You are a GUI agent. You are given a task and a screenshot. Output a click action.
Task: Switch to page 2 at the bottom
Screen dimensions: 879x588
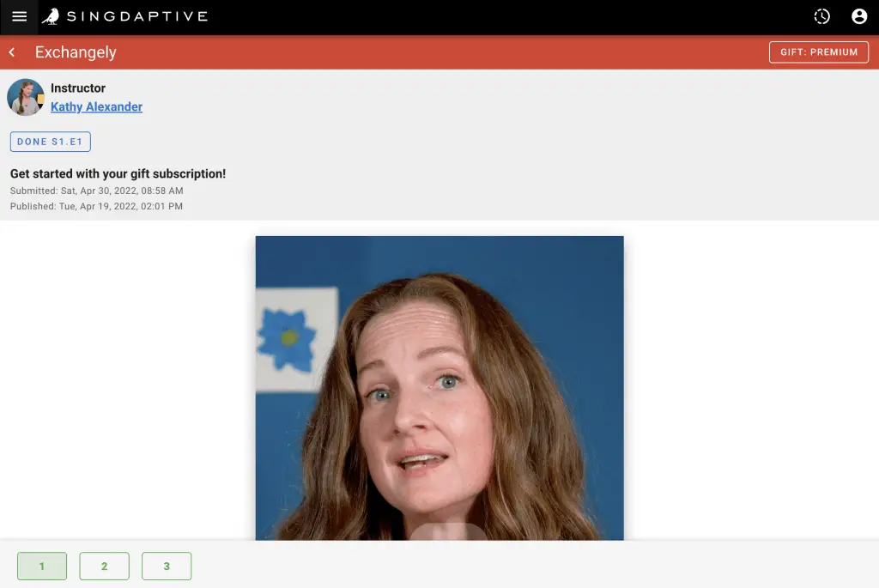click(104, 567)
